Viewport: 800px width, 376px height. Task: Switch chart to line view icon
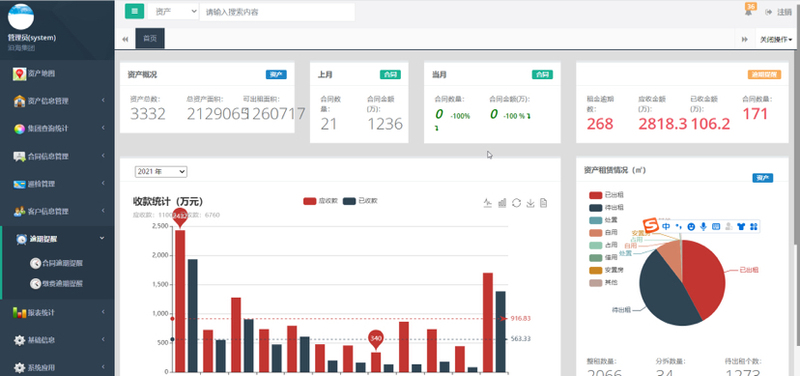pyautogui.click(x=487, y=203)
